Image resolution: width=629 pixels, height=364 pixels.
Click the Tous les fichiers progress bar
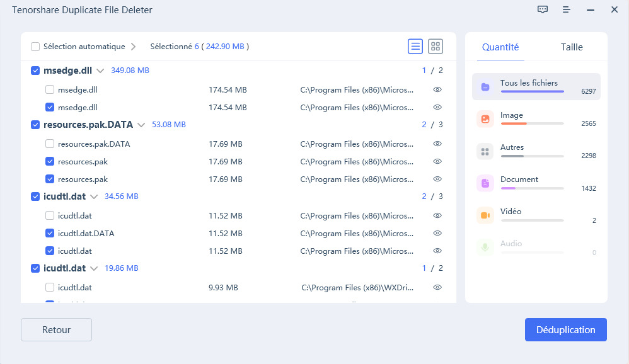coord(533,91)
